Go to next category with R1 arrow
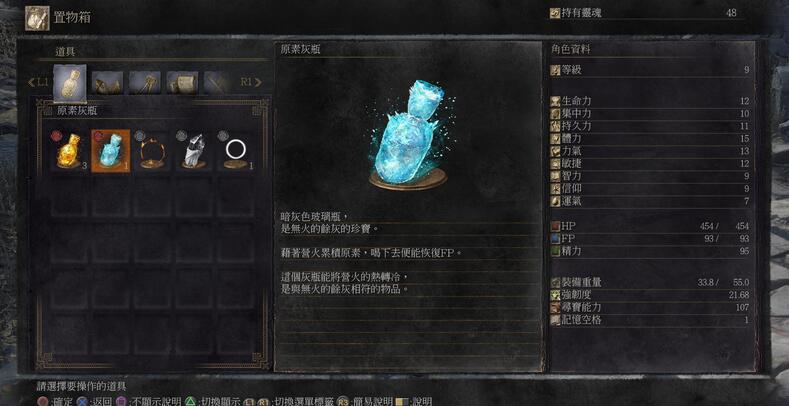This screenshot has height=406, width=789. pyautogui.click(x=251, y=82)
